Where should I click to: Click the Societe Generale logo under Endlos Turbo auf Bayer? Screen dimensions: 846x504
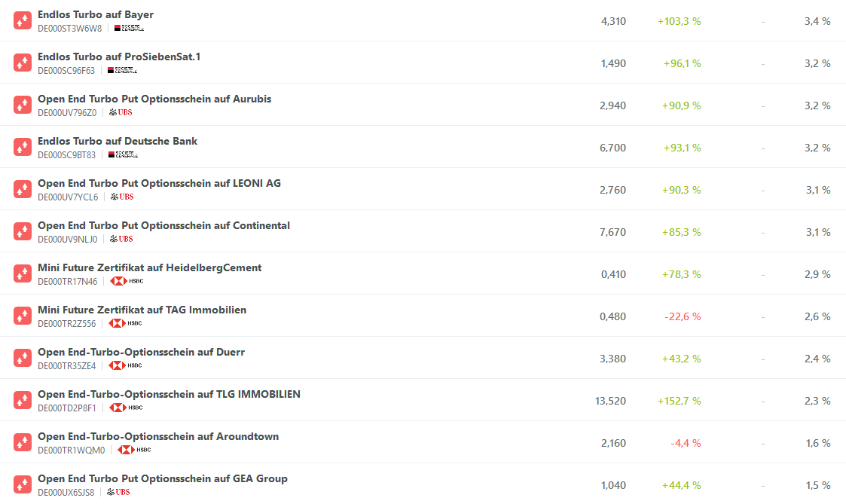coord(129,28)
